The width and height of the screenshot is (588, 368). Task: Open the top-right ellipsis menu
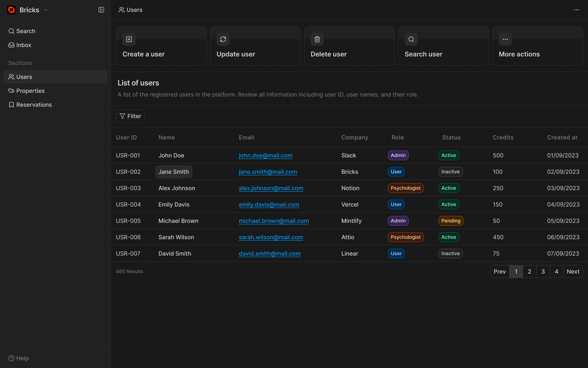pos(577,10)
